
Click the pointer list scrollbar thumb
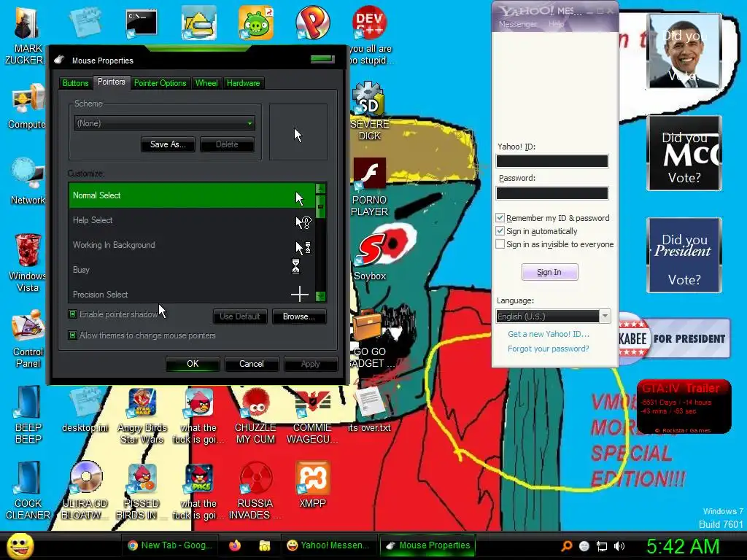(321, 206)
